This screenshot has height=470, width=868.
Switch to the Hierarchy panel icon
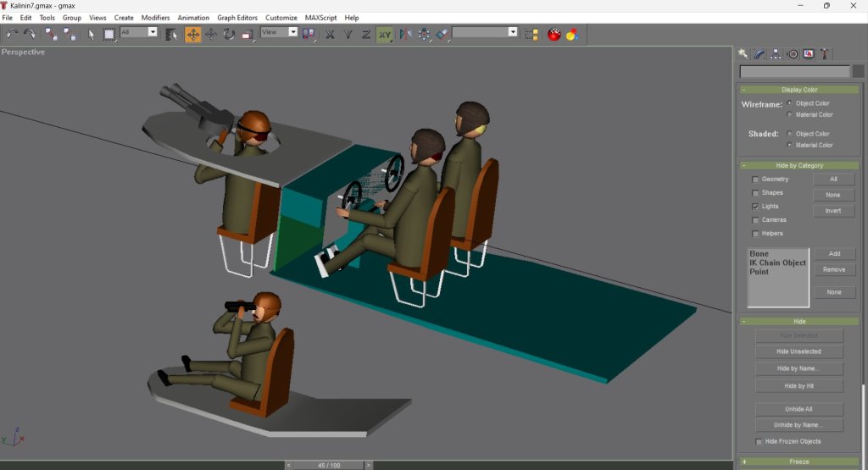tap(776, 54)
